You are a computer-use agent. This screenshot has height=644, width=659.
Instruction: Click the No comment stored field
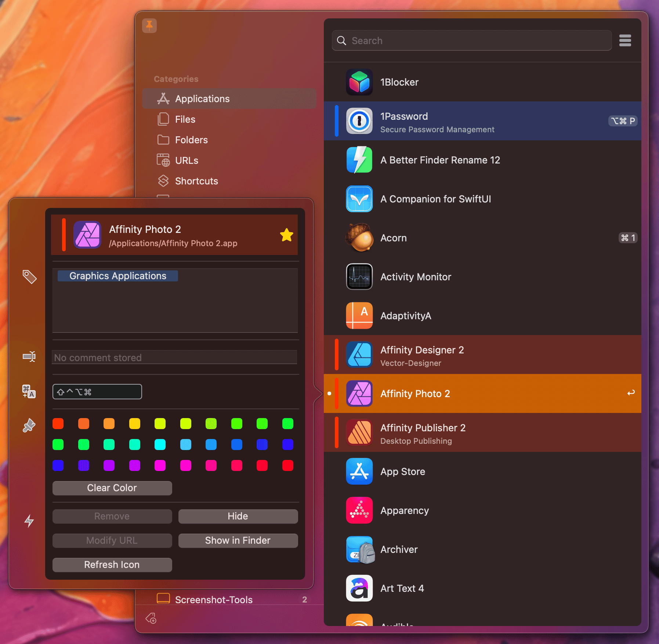174,357
